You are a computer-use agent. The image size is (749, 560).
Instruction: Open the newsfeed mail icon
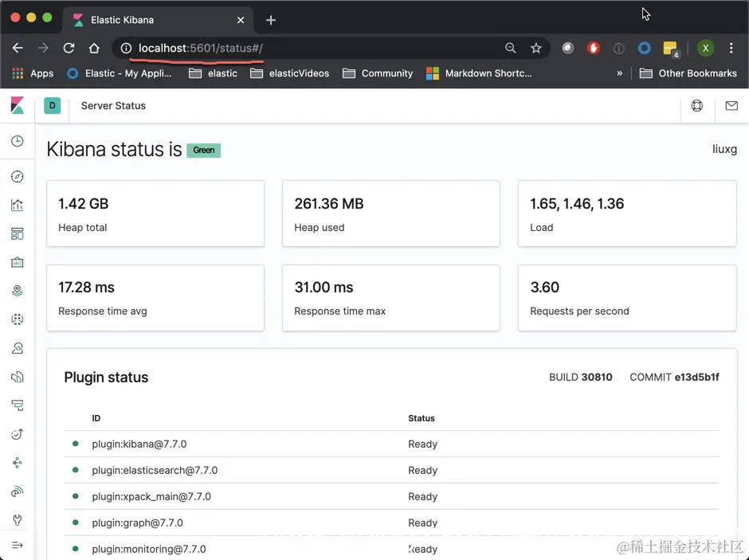731,105
